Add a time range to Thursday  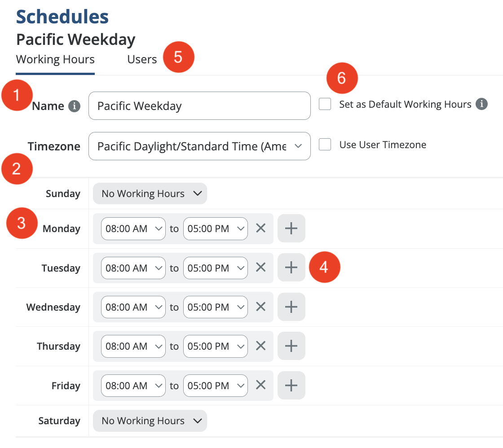pyautogui.click(x=291, y=346)
